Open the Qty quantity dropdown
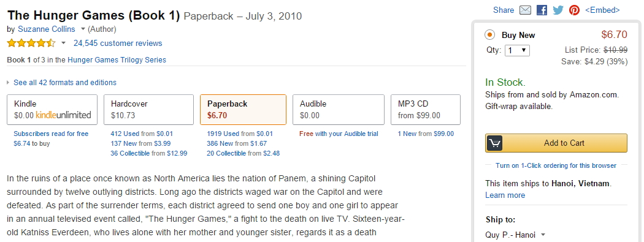Viewport: 644px width, 242px height. [517, 50]
